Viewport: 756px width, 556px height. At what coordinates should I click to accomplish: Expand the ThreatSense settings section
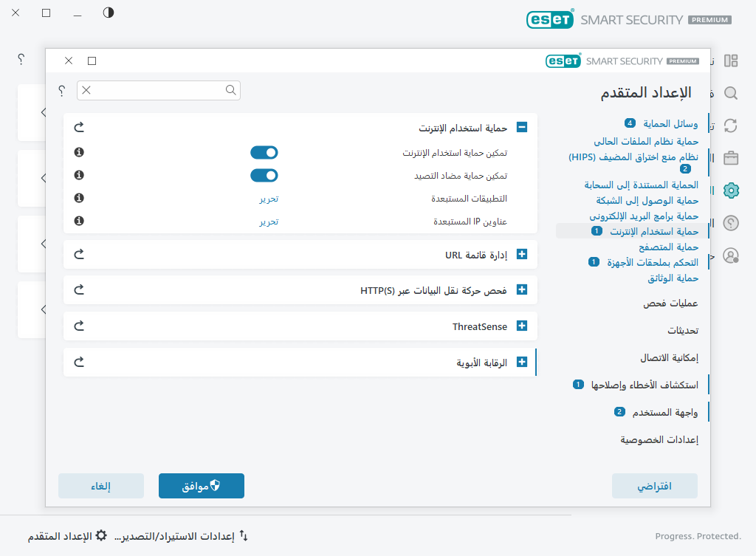pyautogui.click(x=522, y=326)
